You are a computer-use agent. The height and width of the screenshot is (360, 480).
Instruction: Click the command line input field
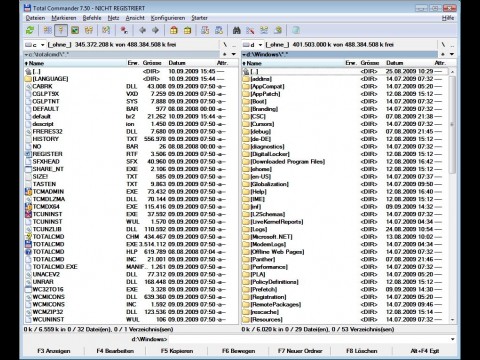click(x=308, y=339)
